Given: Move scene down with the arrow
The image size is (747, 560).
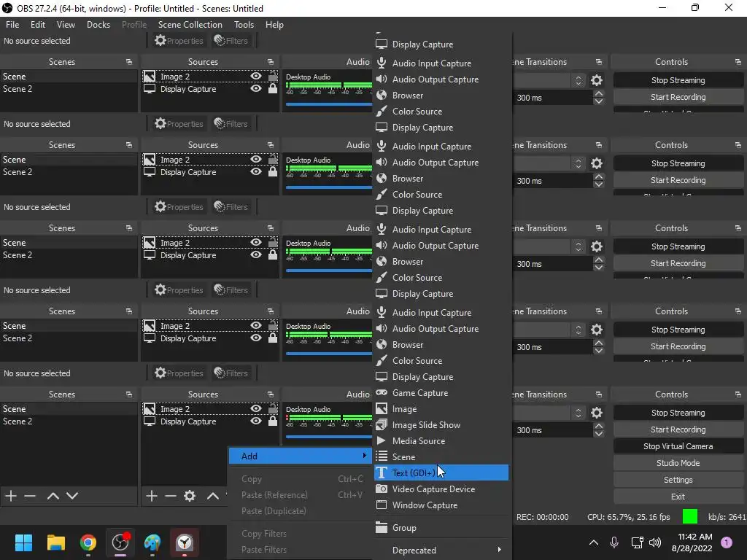Looking at the screenshot, I should (x=72, y=496).
